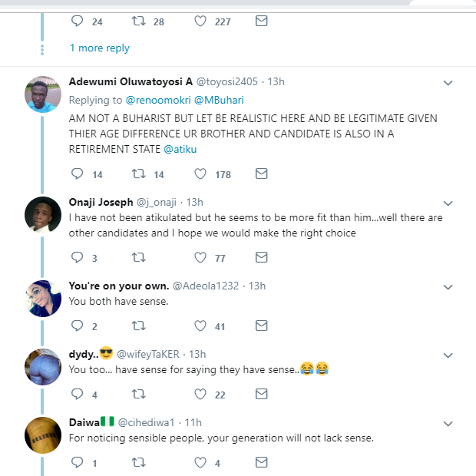Like Daiwa's tweet

click(x=200, y=462)
